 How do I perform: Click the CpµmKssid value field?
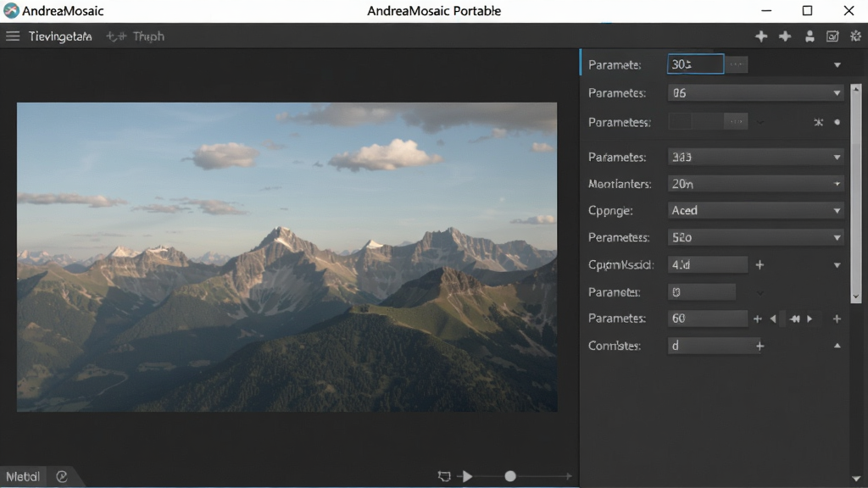click(x=708, y=264)
